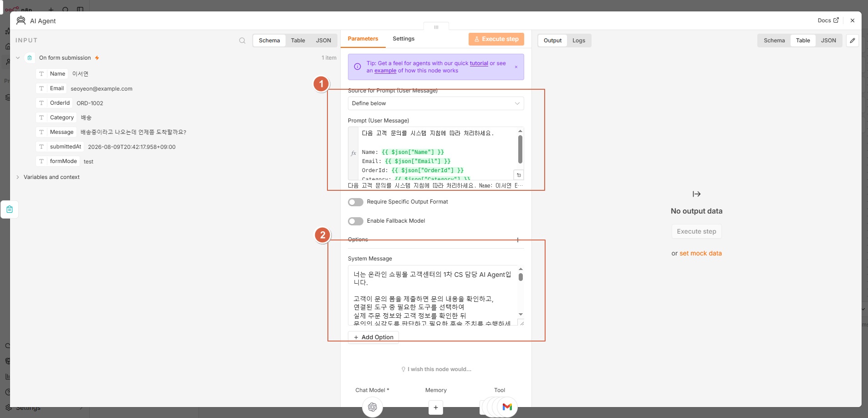Open the example link in tip
868x418 pixels.
coord(385,71)
